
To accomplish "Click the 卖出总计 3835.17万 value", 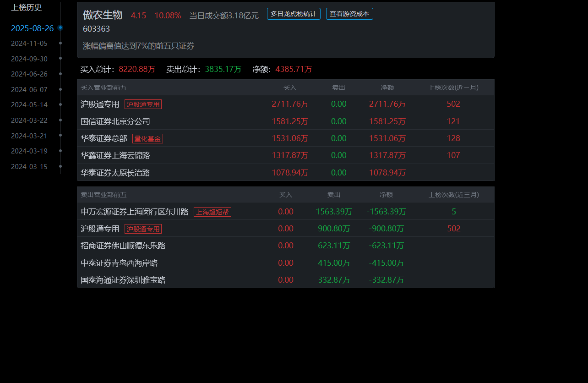I will 223,69.
